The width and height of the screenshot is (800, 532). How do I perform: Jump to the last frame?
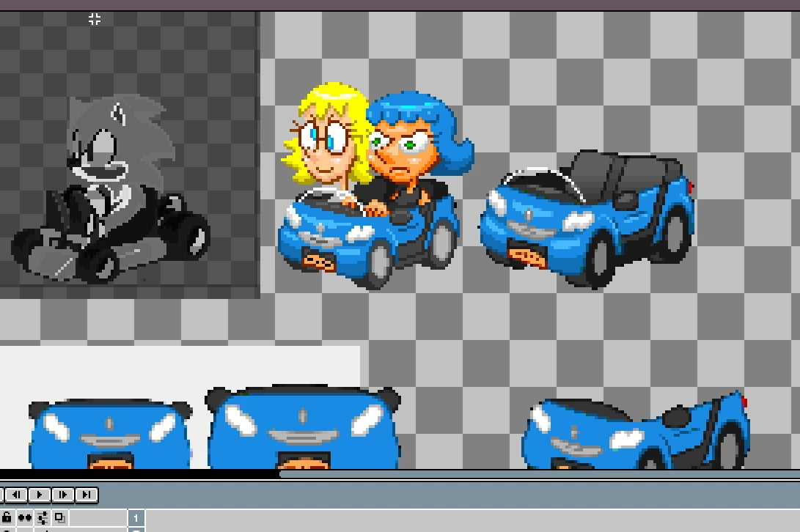[x=87, y=494]
